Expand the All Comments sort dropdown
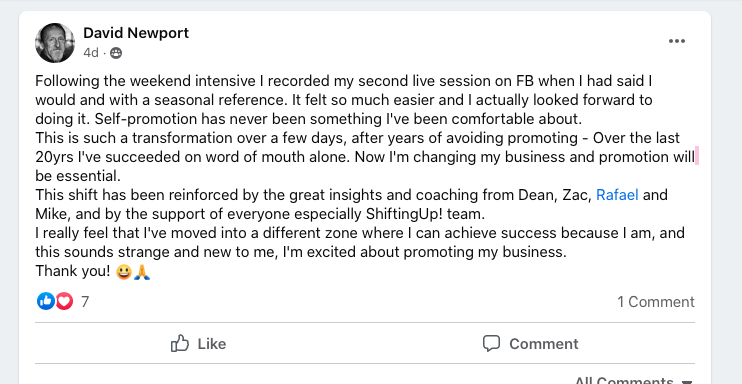This screenshot has height=384, width=742. (633, 381)
